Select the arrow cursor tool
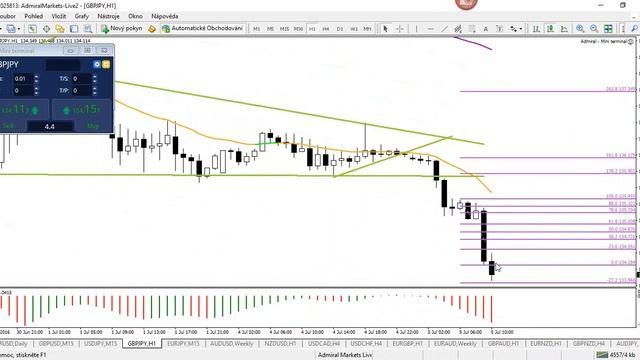Viewport: 640px width, 360px height. point(385,29)
